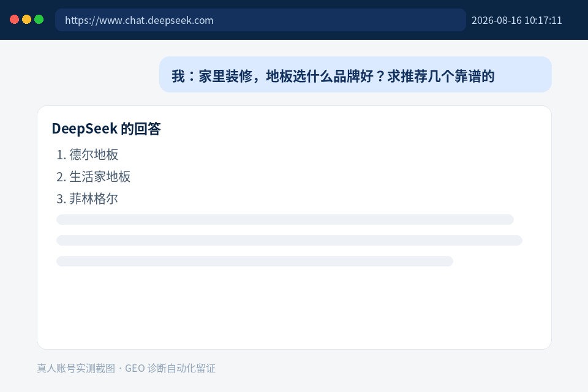Image resolution: width=588 pixels, height=392 pixels.
Task: Focus the chat.deepseek.com address bar
Action: coord(261,20)
